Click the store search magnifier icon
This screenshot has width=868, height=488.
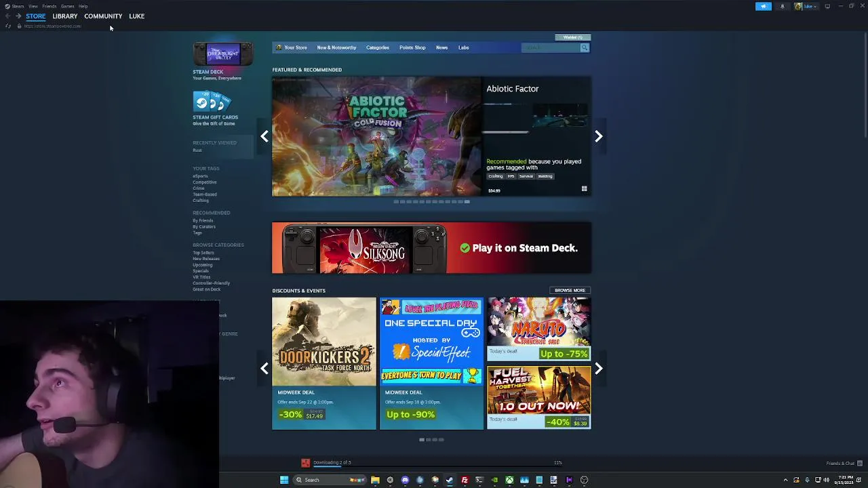[585, 47]
